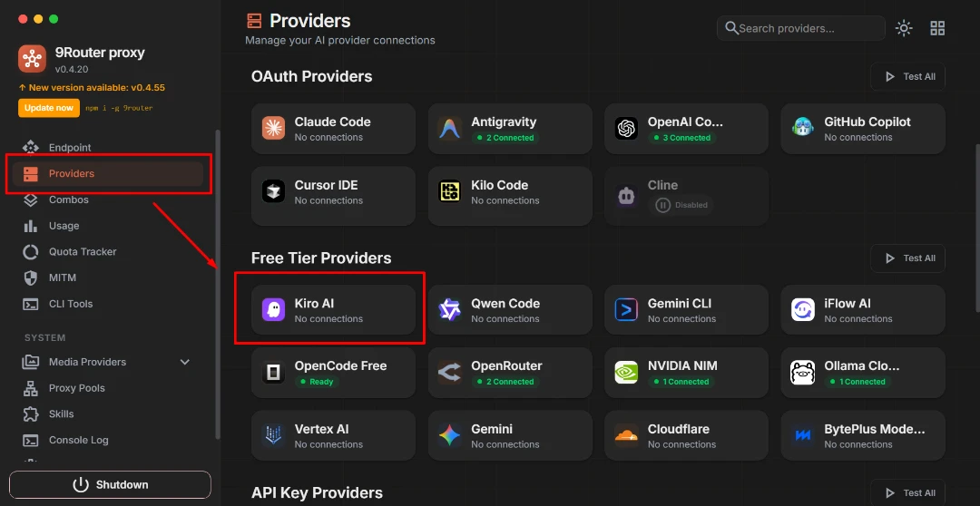Screen dimensions: 980x506
Task: Open CLI Tools in sidebar
Action: (107, 304)
